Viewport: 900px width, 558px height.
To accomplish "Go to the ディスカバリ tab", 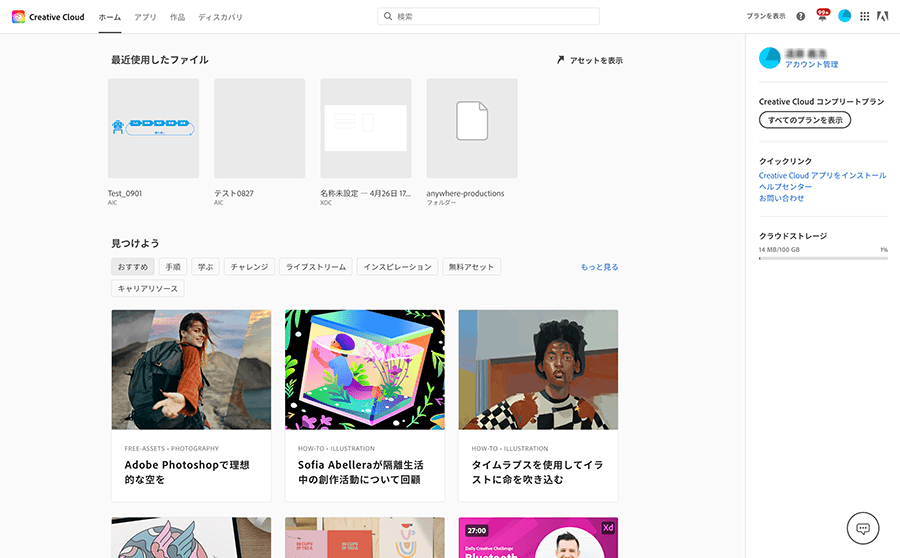I will click(220, 17).
